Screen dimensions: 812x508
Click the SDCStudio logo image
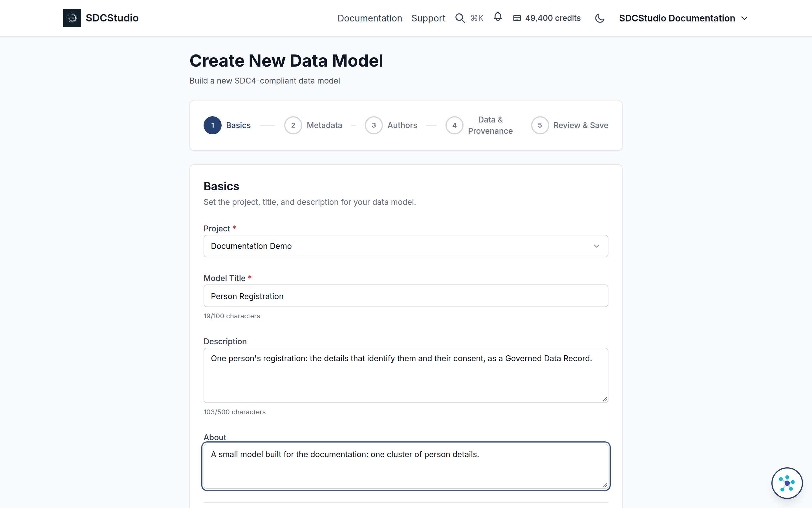coord(72,18)
